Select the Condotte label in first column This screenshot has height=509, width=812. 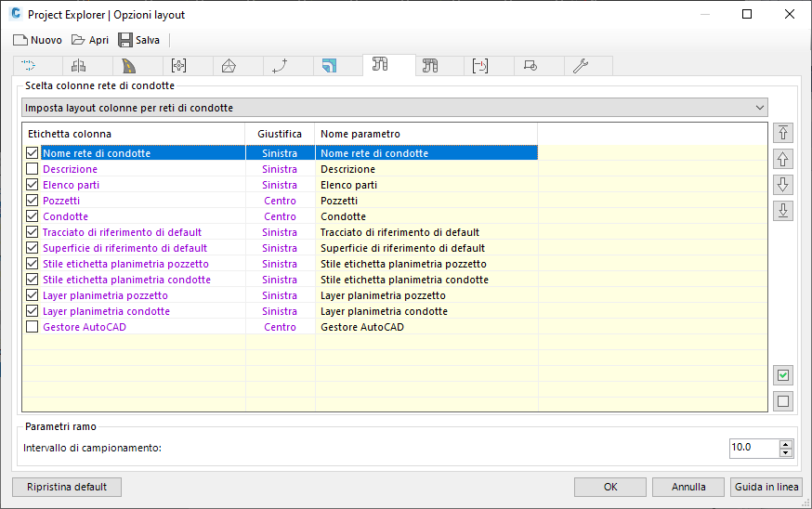click(65, 216)
